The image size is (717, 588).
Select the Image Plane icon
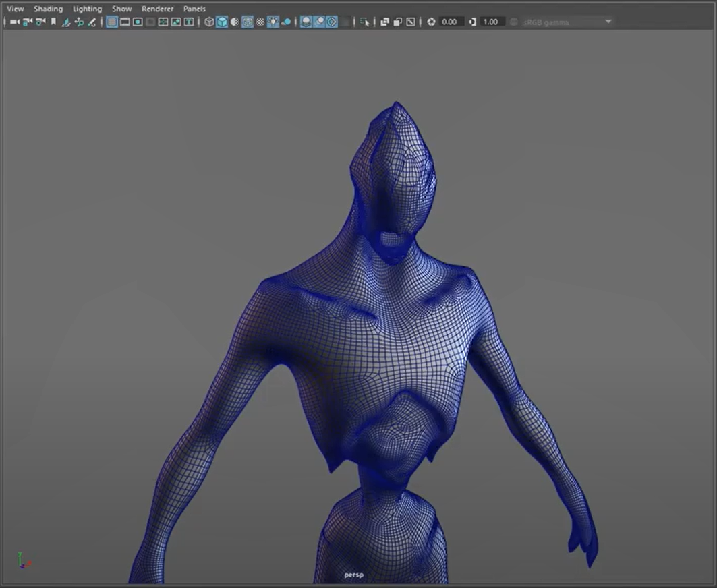pyautogui.click(x=66, y=22)
